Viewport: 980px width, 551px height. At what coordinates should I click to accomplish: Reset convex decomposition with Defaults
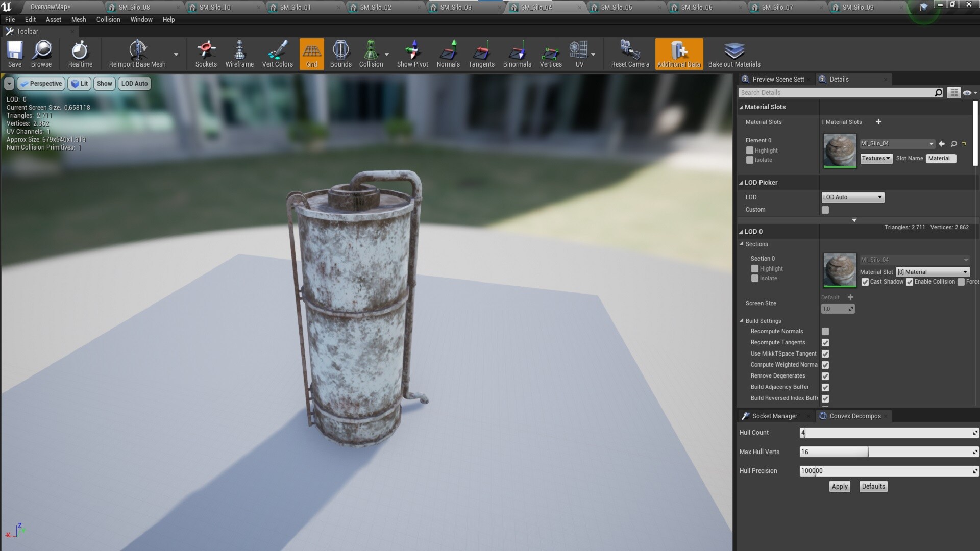[873, 486]
